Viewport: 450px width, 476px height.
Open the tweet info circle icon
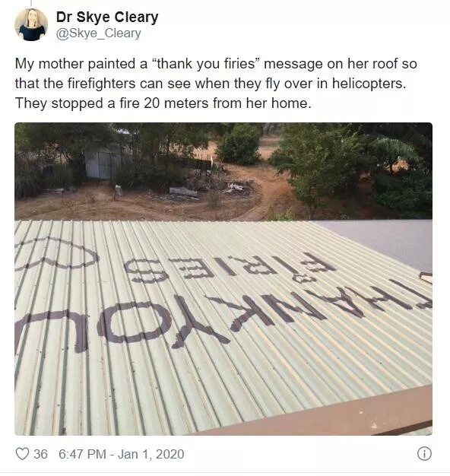click(424, 454)
